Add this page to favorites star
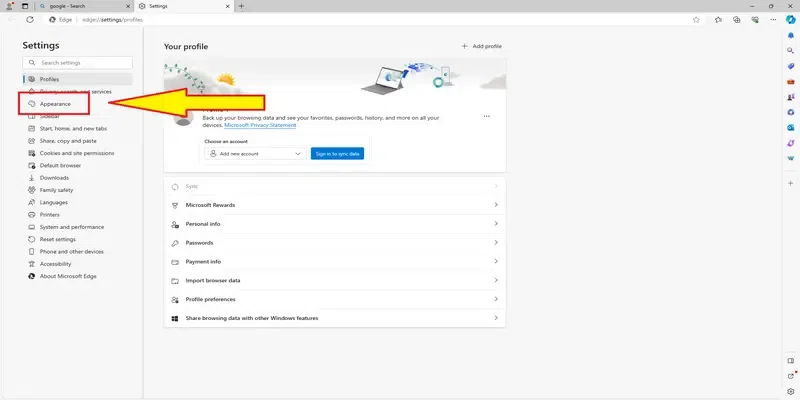Viewport: 800px width, 400px height. pyautogui.click(x=696, y=19)
